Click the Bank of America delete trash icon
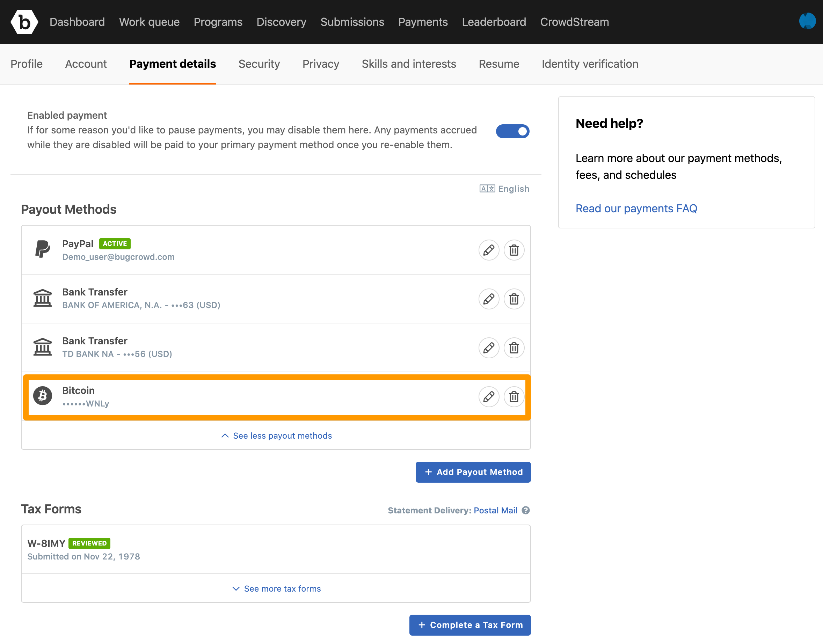This screenshot has height=644, width=823. point(513,299)
